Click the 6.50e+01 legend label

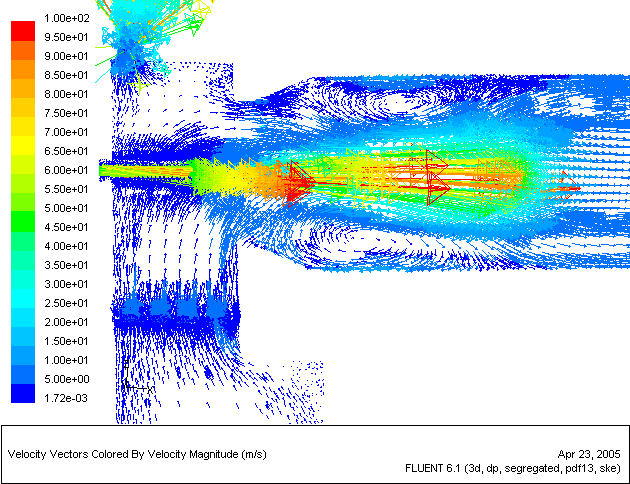(66, 151)
